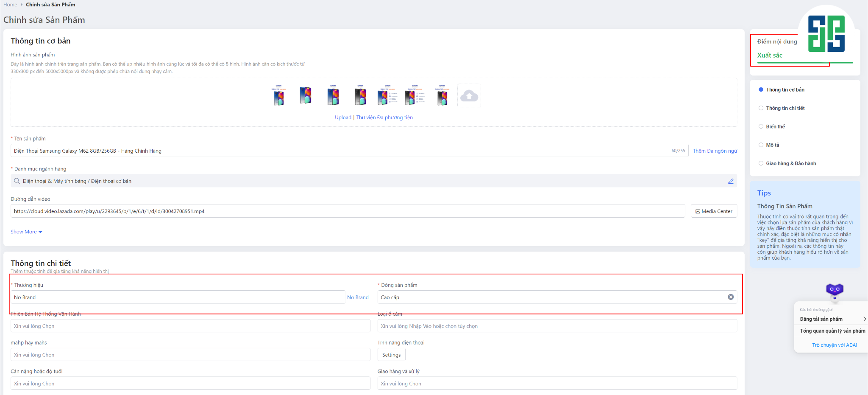This screenshot has width=868, height=395.
Task: Open Tổng quan quản lý sản phẩm FAQ
Action: [x=832, y=331]
